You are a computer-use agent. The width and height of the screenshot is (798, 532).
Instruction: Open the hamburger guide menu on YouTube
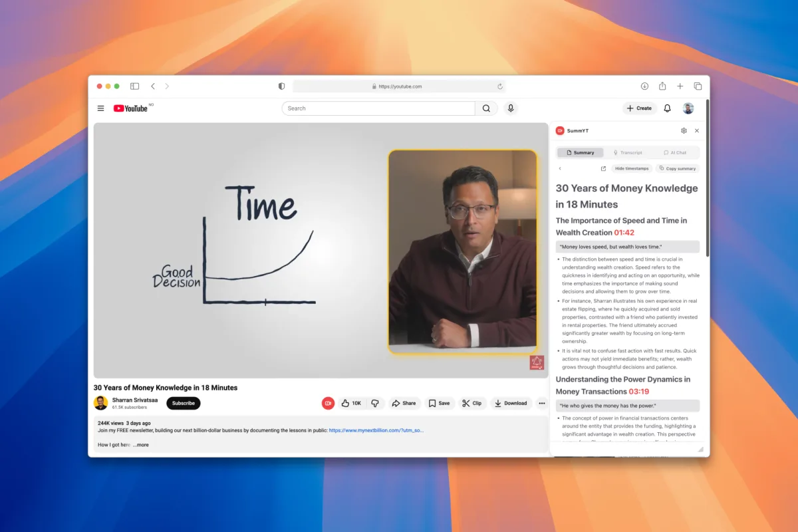tap(100, 108)
